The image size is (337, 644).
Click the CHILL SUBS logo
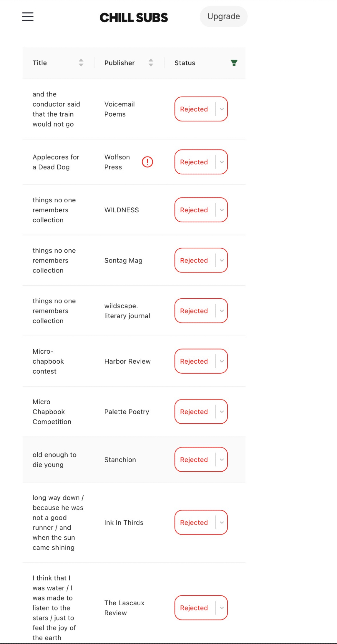tap(134, 17)
